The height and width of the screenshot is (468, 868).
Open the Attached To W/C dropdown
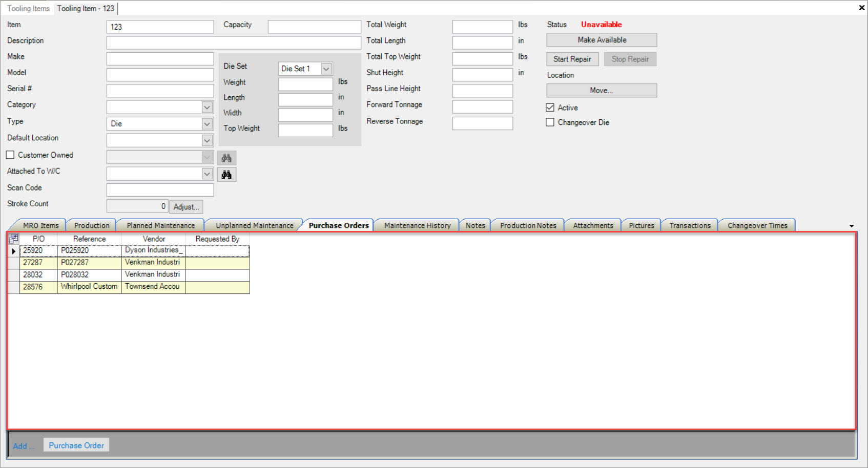tap(207, 174)
